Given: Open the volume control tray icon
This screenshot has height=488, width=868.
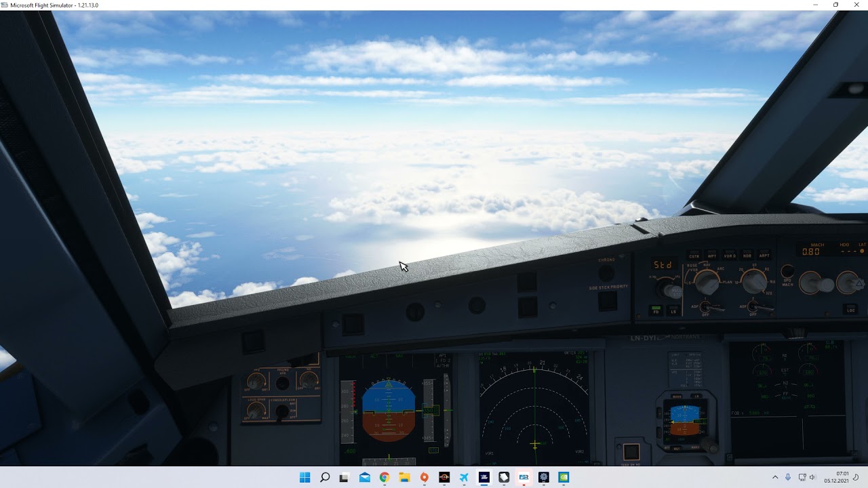Looking at the screenshot, I should [812, 477].
